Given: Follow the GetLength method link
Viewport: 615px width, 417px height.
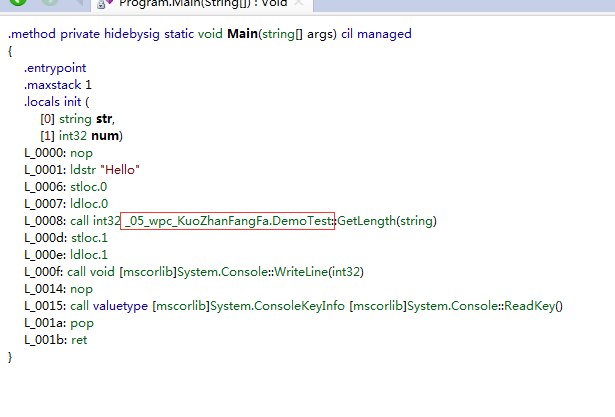Looking at the screenshot, I should 366,221.
